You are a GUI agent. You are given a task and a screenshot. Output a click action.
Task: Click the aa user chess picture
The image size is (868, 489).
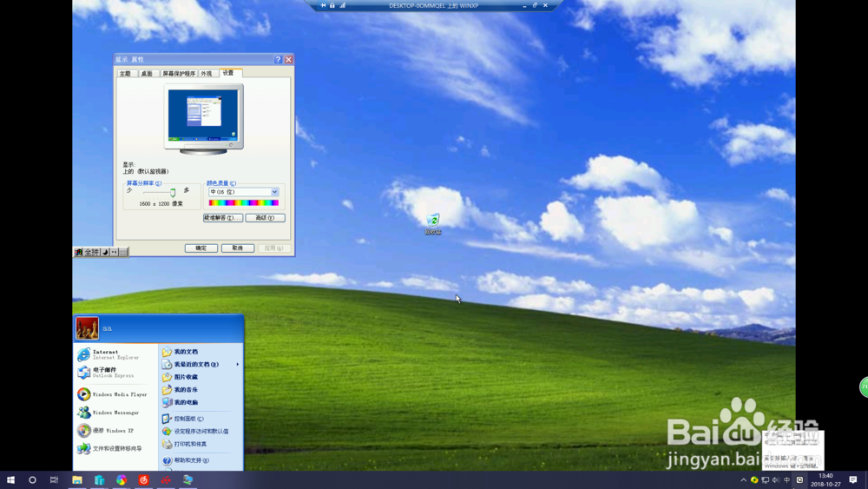pos(87,328)
